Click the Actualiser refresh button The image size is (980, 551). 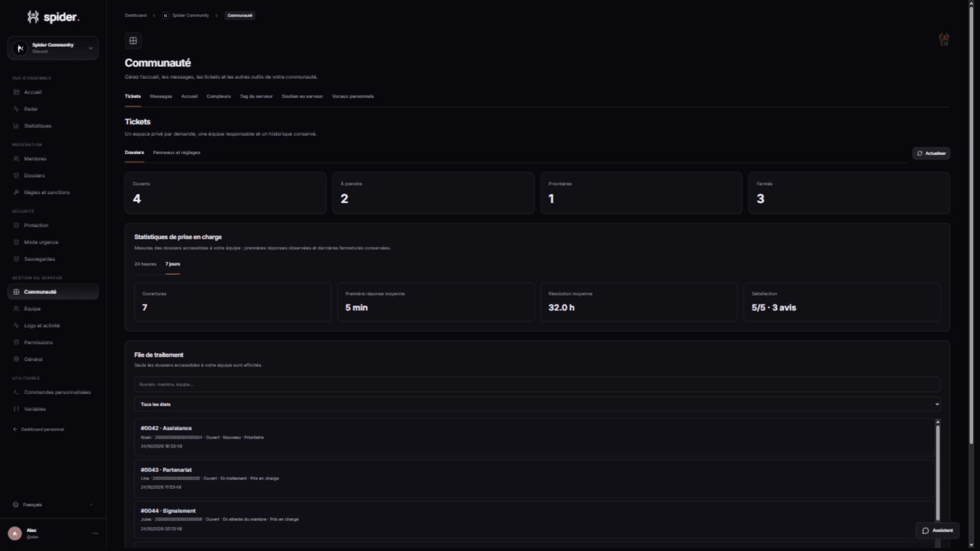[x=931, y=153]
